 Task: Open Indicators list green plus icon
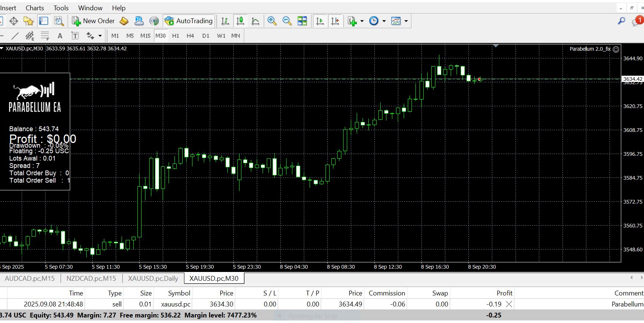[352, 21]
